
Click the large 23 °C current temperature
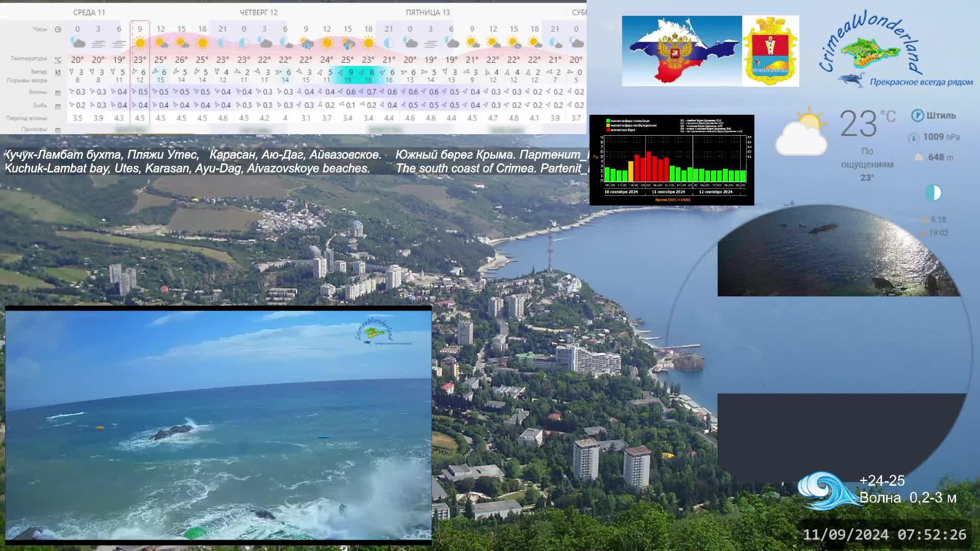point(867,124)
